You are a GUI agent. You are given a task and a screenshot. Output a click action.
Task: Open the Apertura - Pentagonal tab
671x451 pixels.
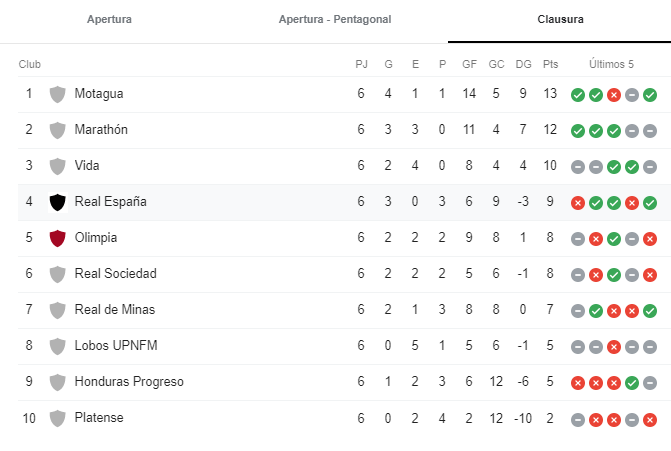tap(335, 19)
